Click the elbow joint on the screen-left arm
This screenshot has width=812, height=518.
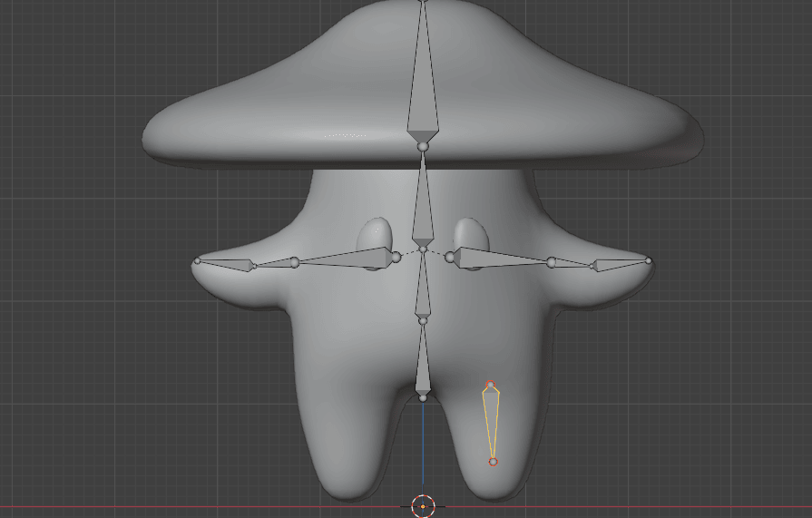pyautogui.click(x=294, y=263)
